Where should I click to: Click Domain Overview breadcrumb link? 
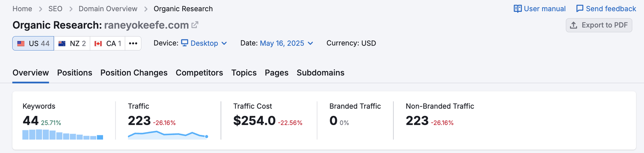click(x=108, y=9)
